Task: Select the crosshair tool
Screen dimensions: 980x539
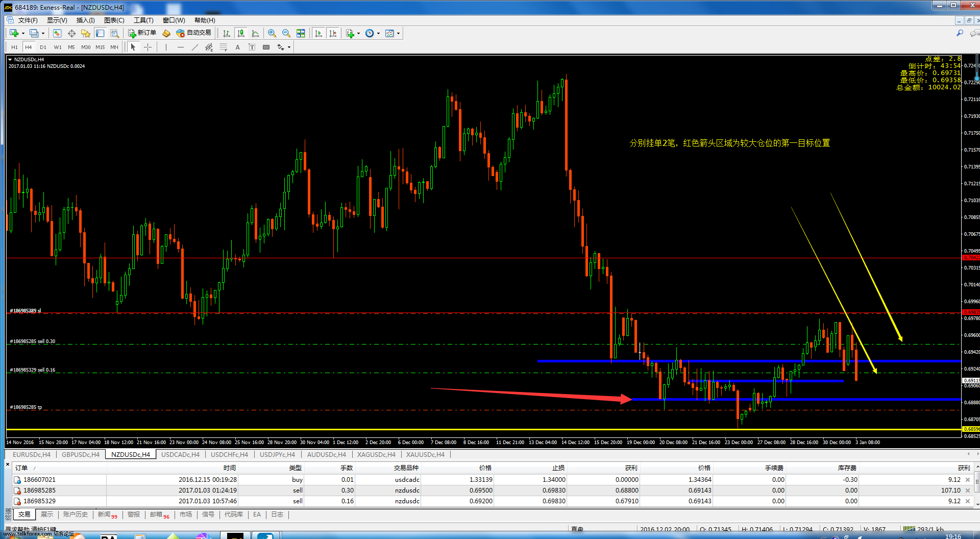Action: point(148,47)
